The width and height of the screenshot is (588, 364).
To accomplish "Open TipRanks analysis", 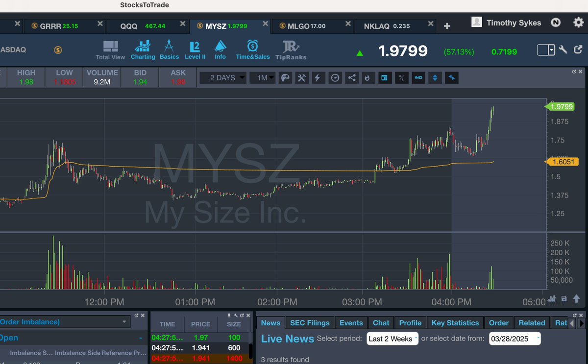I will click(x=291, y=50).
